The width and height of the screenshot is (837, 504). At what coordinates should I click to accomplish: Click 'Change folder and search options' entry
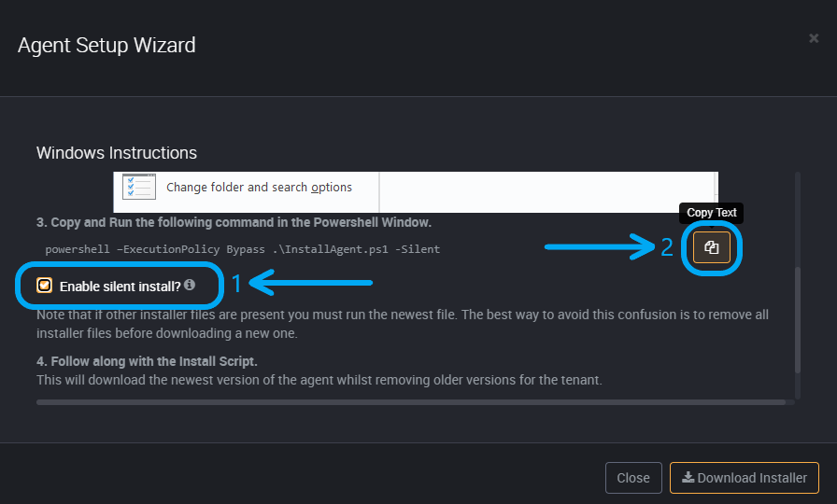click(x=259, y=188)
